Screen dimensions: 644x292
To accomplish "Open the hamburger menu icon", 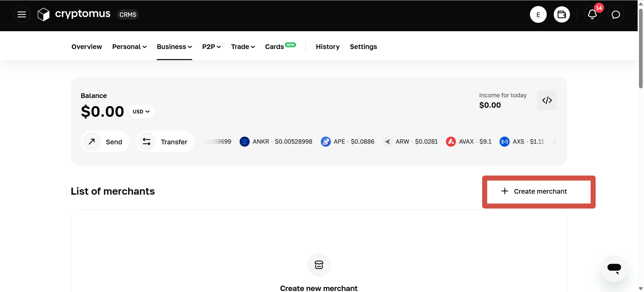I will [22, 15].
